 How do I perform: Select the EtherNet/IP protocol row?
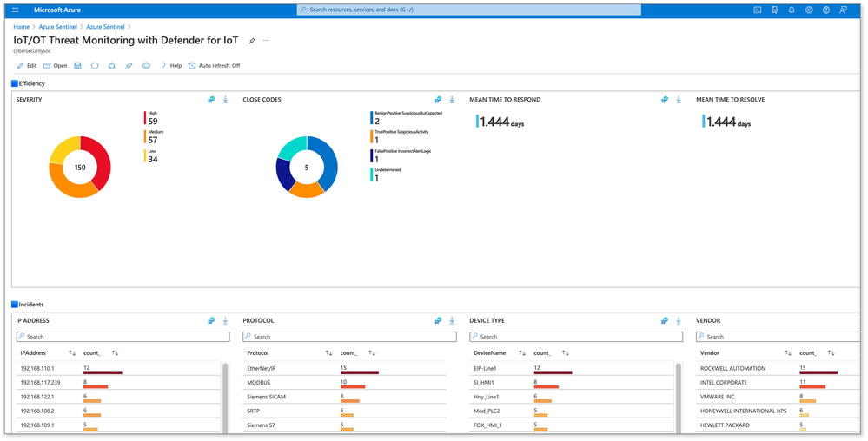(x=344, y=369)
